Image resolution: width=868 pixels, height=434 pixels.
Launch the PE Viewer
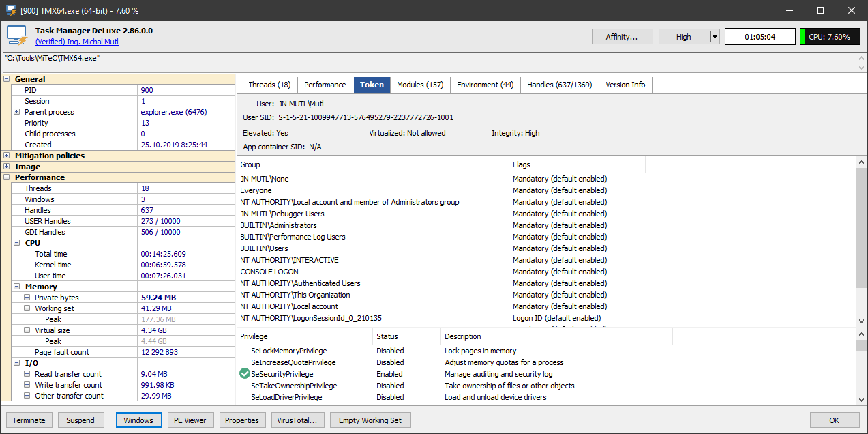pos(191,420)
